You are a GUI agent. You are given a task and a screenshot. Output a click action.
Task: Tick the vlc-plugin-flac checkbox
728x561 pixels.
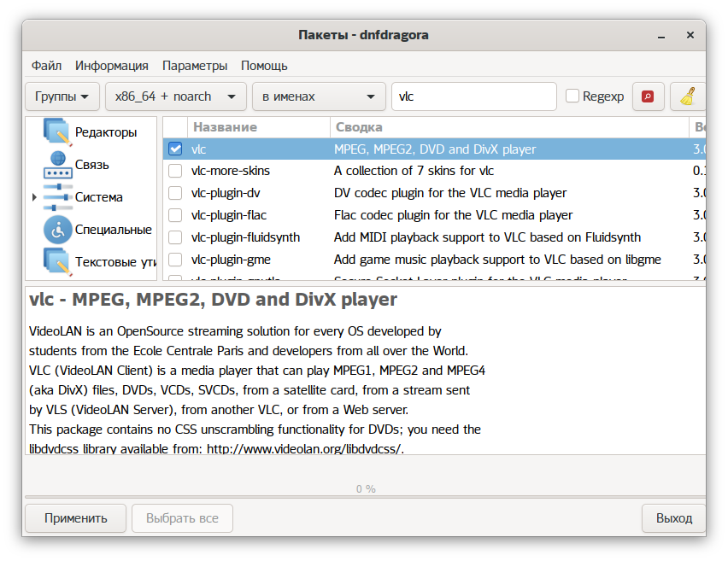coord(175,215)
